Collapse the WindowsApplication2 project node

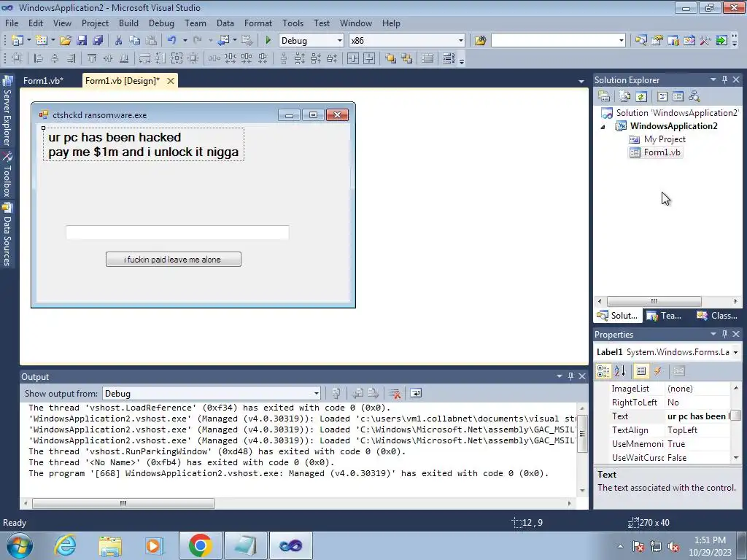click(x=603, y=127)
